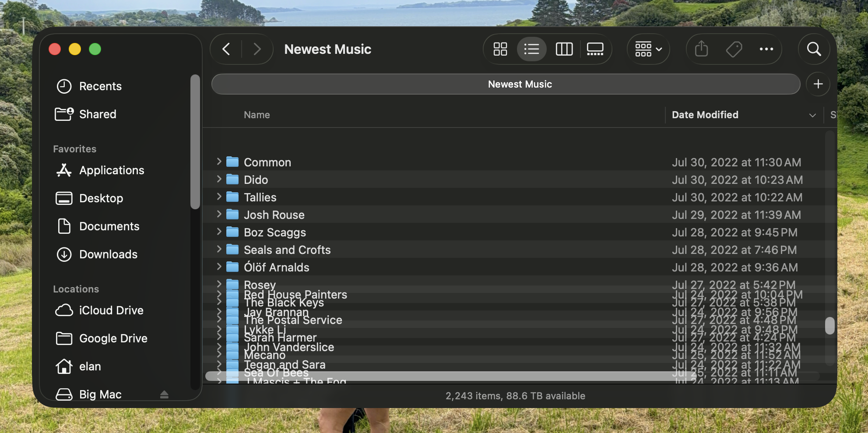Image resolution: width=868 pixels, height=433 pixels.
Task: Select the Dido folder icon
Action: 232,180
